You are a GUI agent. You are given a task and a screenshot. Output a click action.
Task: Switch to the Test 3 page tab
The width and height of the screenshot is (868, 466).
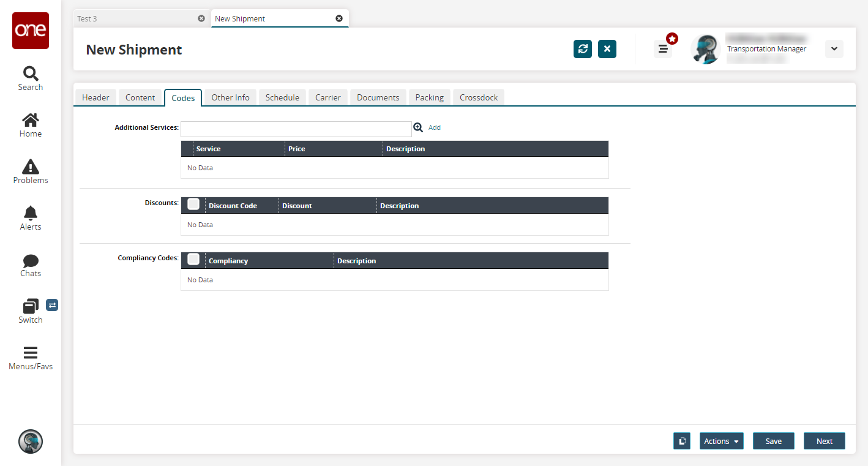pos(141,18)
